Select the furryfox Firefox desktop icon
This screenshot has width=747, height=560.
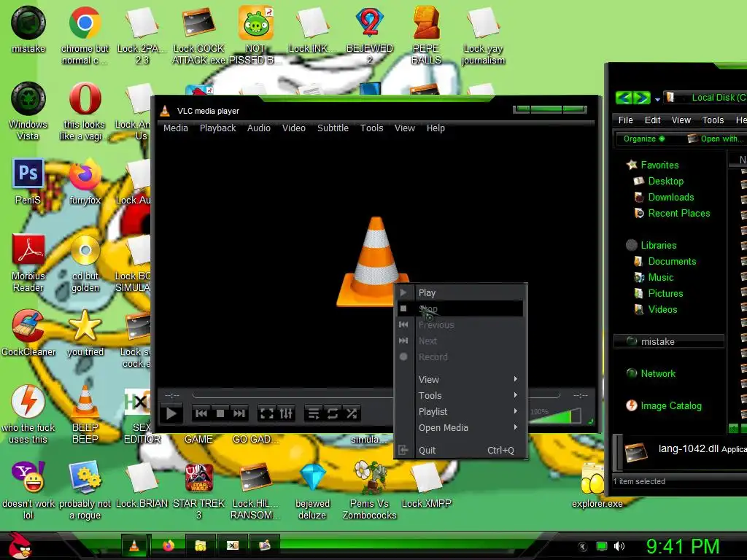(85, 181)
